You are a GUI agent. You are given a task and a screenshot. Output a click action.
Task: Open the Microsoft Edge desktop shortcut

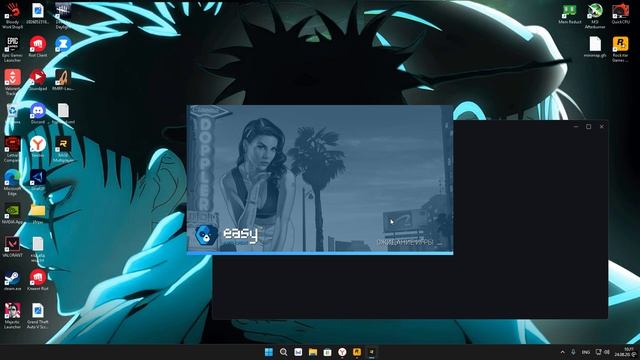(12, 182)
